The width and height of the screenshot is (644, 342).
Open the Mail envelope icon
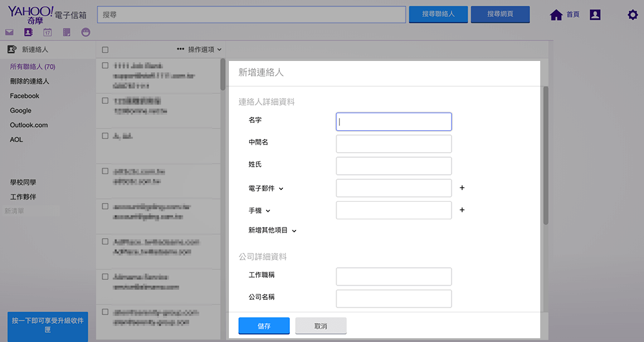tap(9, 32)
